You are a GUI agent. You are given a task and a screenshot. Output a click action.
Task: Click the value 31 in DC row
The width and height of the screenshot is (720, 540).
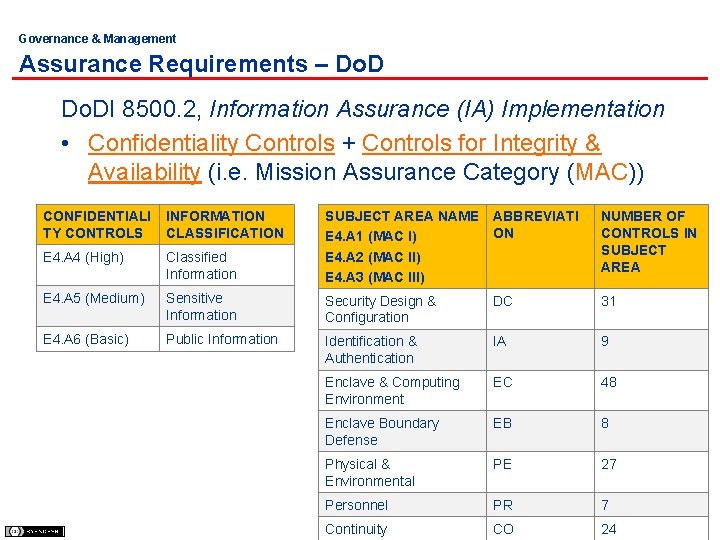click(651, 309)
